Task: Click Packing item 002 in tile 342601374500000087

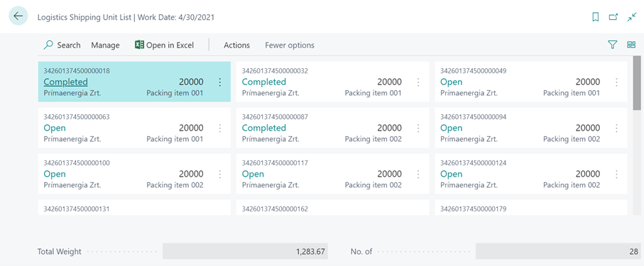Action: [x=373, y=139]
